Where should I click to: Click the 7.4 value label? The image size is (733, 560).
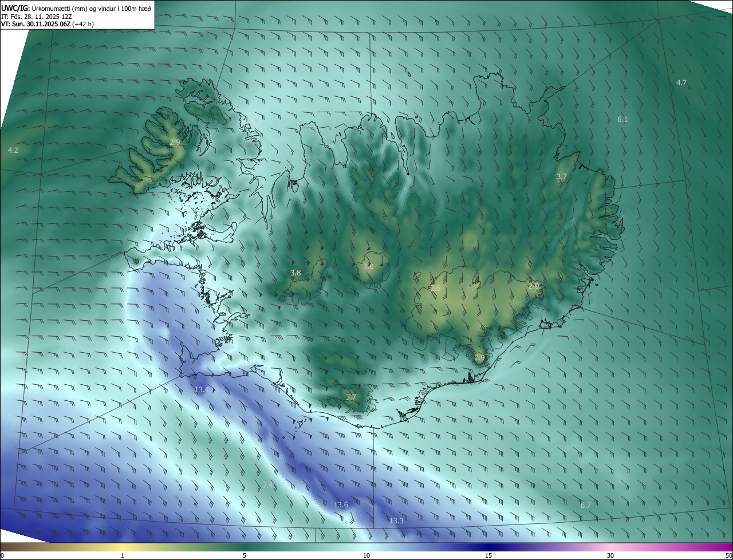(267, 485)
